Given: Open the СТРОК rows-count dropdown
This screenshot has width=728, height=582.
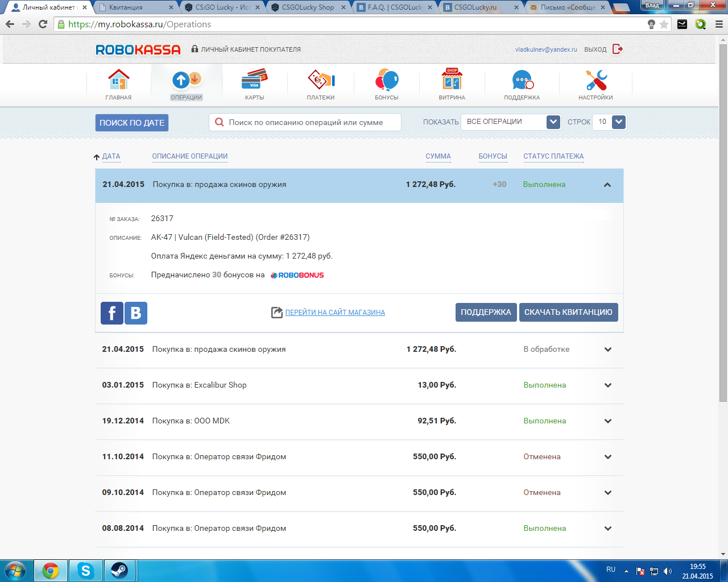Looking at the screenshot, I should click(609, 122).
